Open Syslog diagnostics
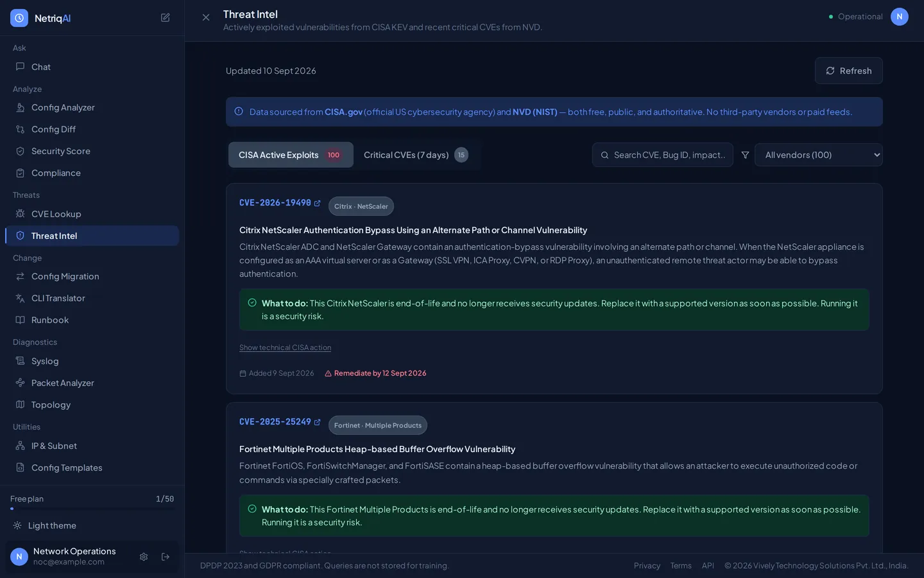Screen dimensions: 924x578 tap(92, 361)
